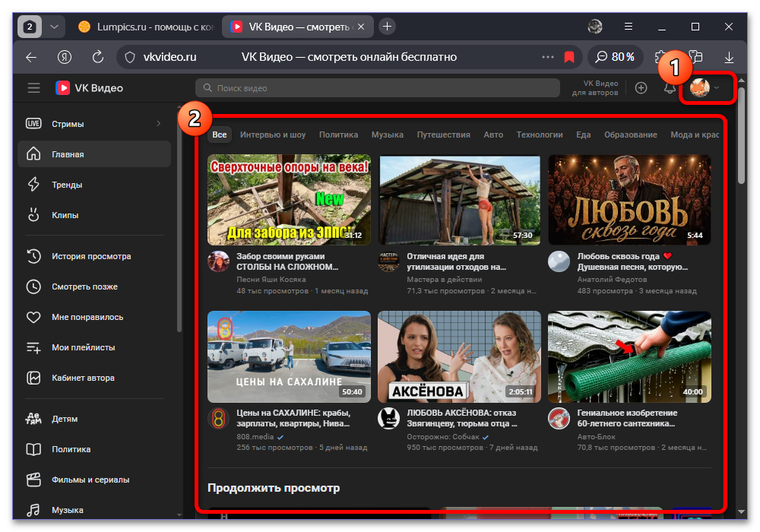Select Еда category tab

(x=583, y=135)
